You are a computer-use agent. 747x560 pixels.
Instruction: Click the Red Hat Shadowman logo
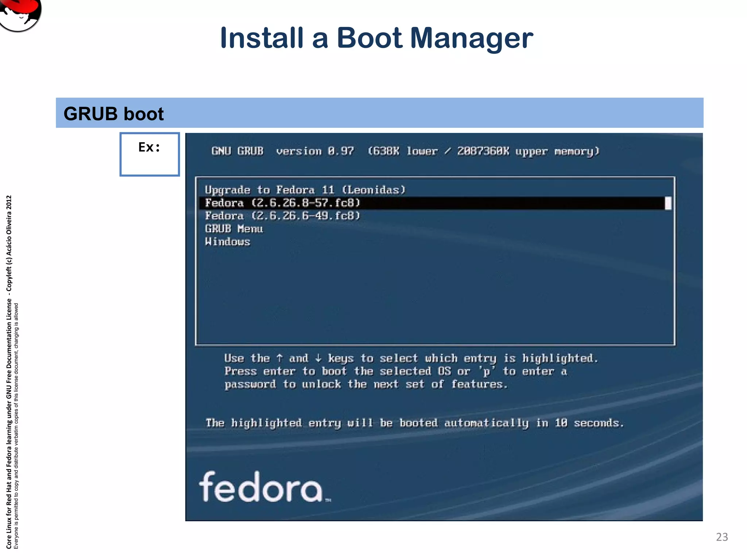[20, 15]
